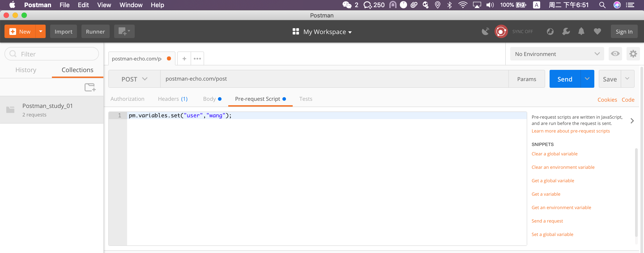
Task: Switch to the Headers (1) tab
Action: coord(173,99)
